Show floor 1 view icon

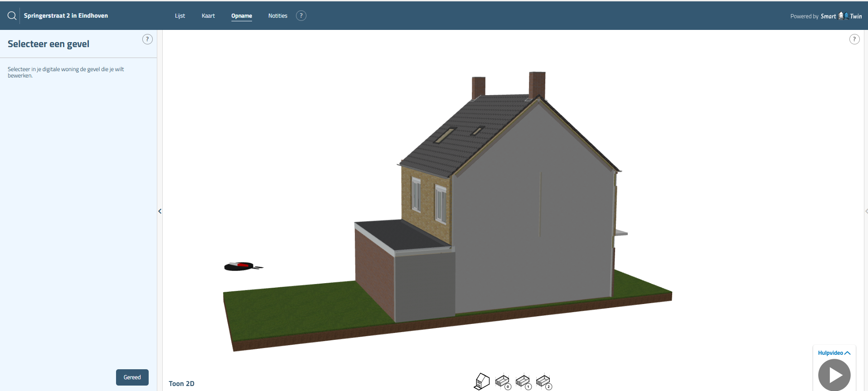pos(523,381)
